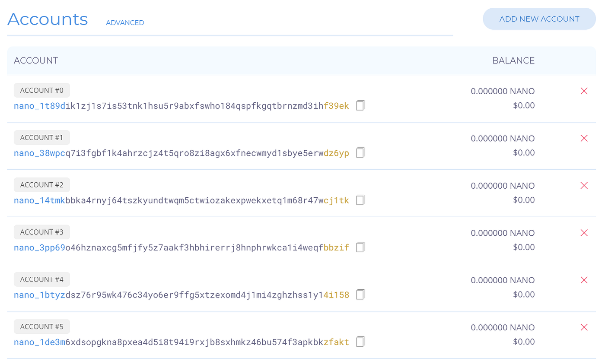Click the 0.000000 NANO balance of Account #5
Image resolution: width=605 pixels, height=364 pixels.
coord(503,328)
